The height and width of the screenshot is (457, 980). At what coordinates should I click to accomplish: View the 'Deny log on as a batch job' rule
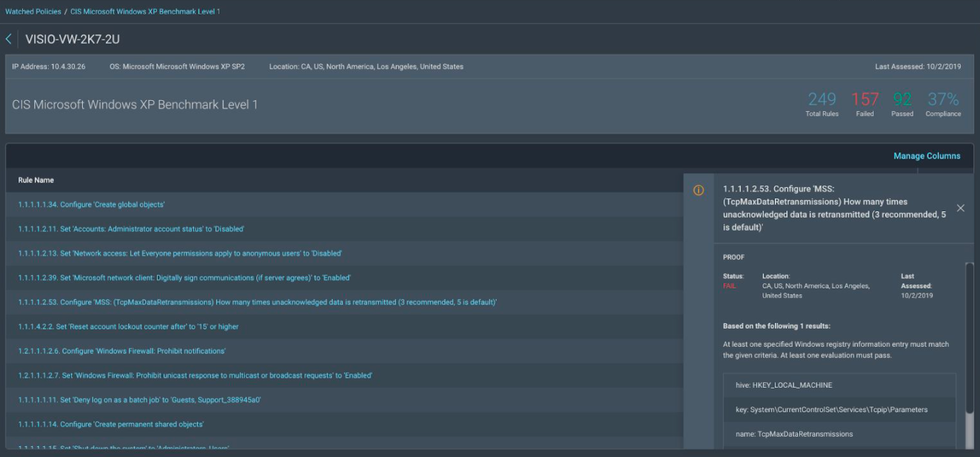(139, 400)
